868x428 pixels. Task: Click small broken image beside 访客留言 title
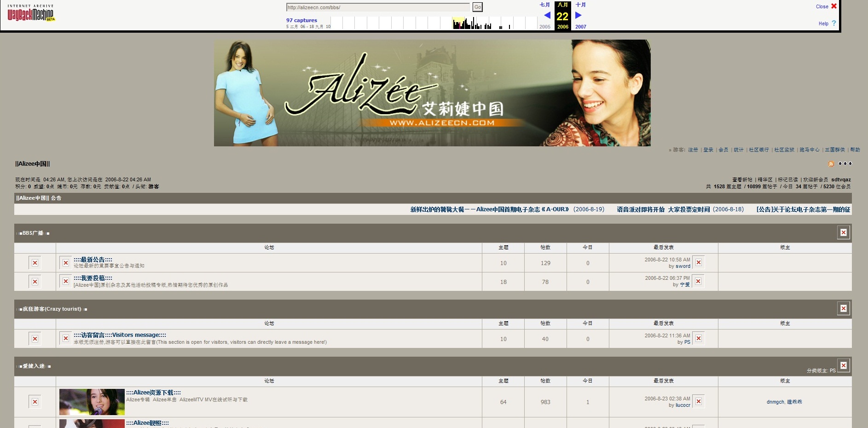click(66, 338)
